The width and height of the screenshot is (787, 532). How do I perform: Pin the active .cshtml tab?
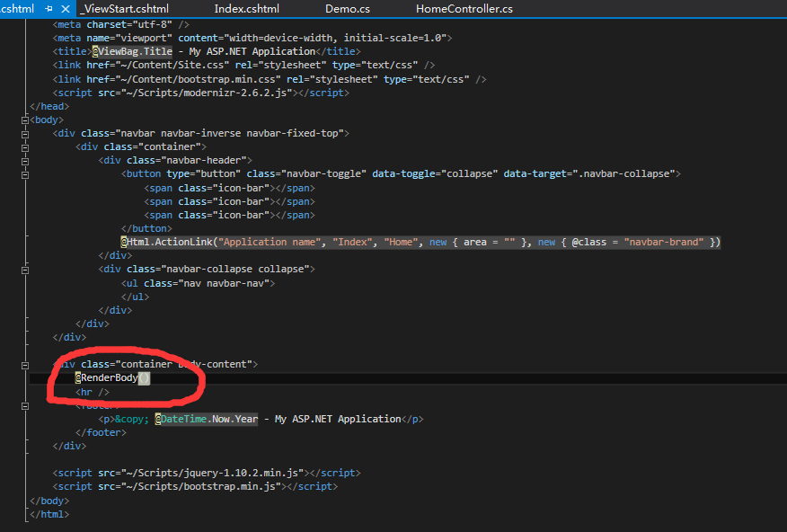pyautogui.click(x=49, y=8)
